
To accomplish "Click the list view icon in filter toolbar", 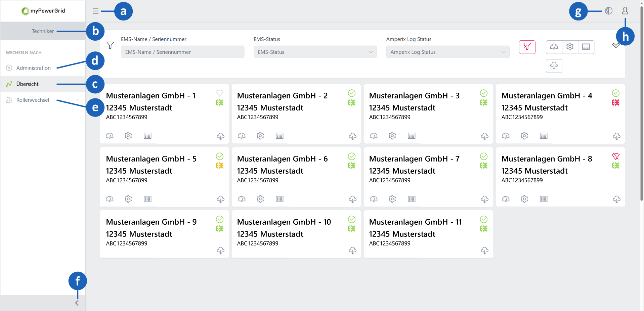I will (586, 47).
